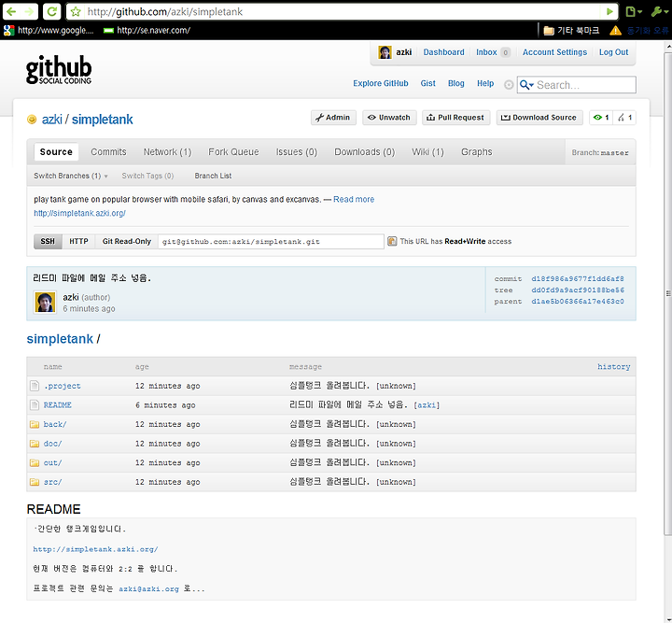The height and width of the screenshot is (623, 672).
Task: Select the Git Read-Only URL option
Action: point(127,241)
